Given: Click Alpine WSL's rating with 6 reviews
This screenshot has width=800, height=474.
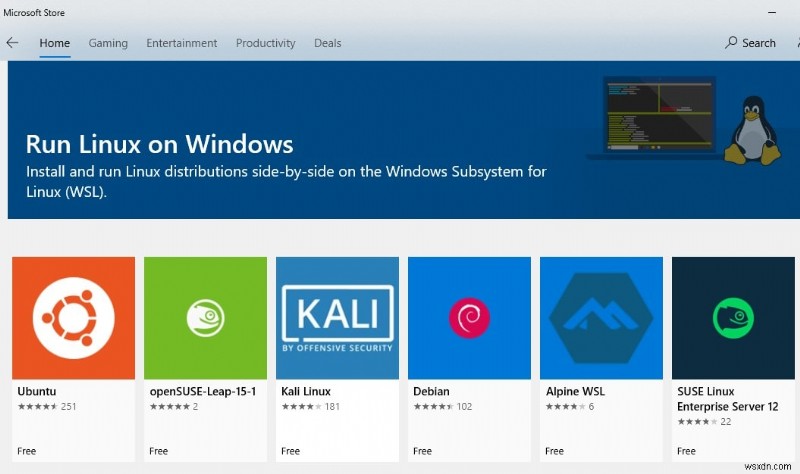Looking at the screenshot, I should (569, 407).
